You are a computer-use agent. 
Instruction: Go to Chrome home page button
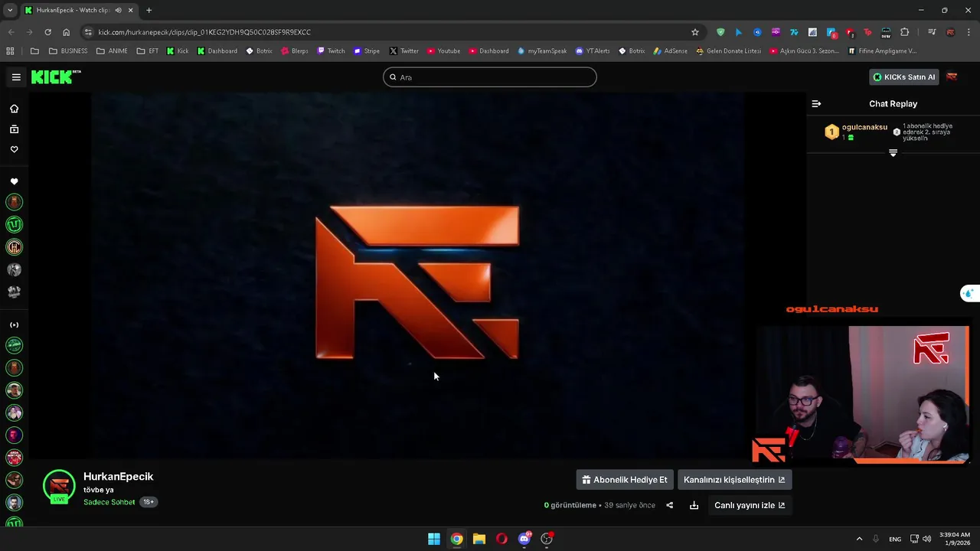pos(67,32)
